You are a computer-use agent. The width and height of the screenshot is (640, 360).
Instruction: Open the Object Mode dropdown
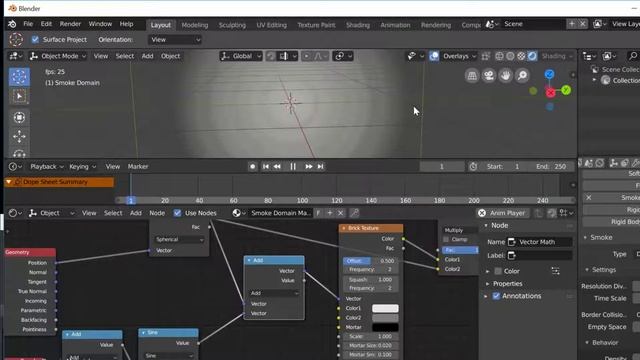click(58, 56)
